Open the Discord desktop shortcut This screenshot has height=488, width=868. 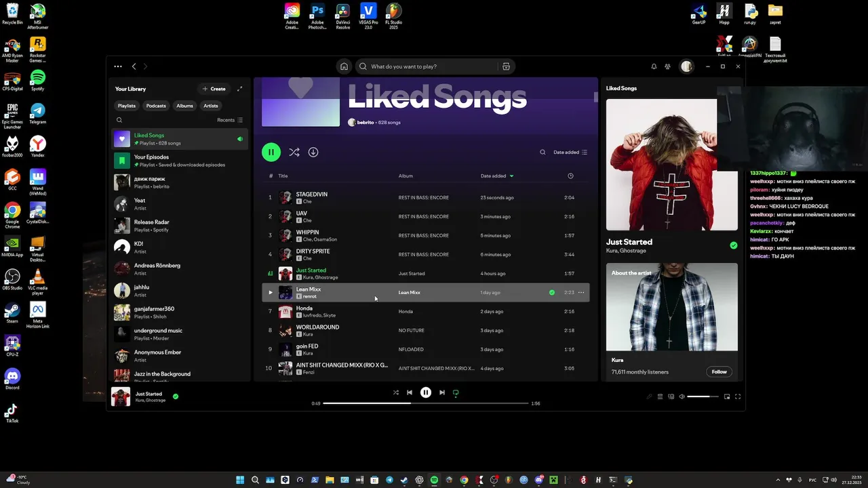point(12,379)
